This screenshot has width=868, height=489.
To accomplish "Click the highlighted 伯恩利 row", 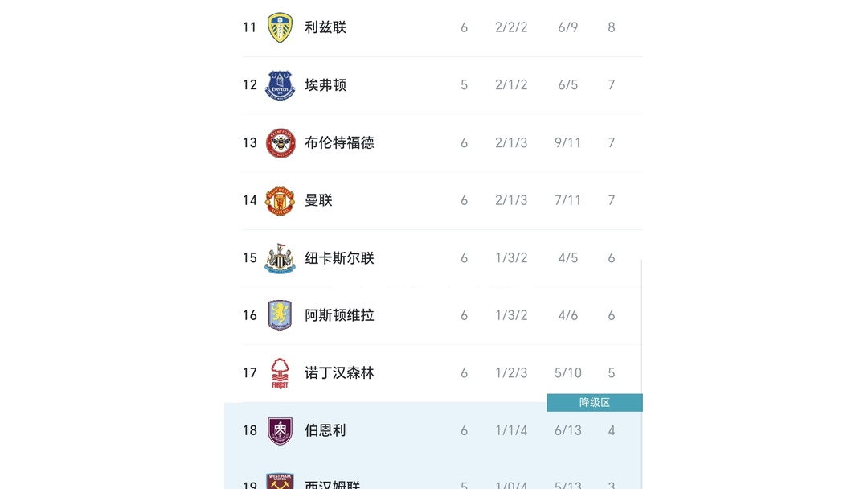I will tap(434, 430).
